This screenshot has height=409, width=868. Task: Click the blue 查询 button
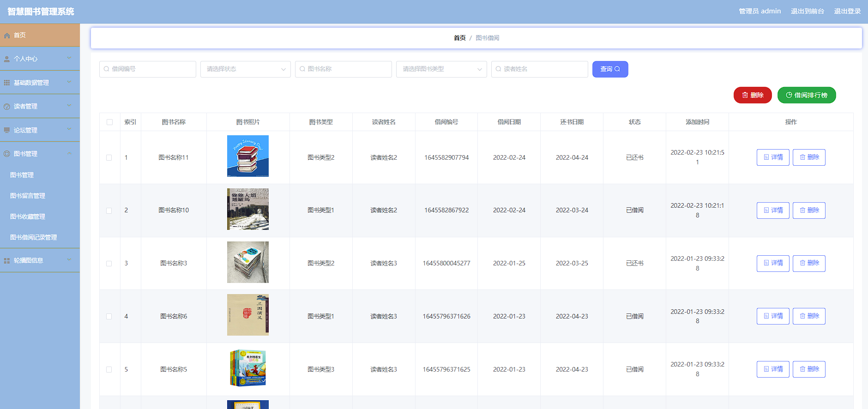pyautogui.click(x=610, y=69)
